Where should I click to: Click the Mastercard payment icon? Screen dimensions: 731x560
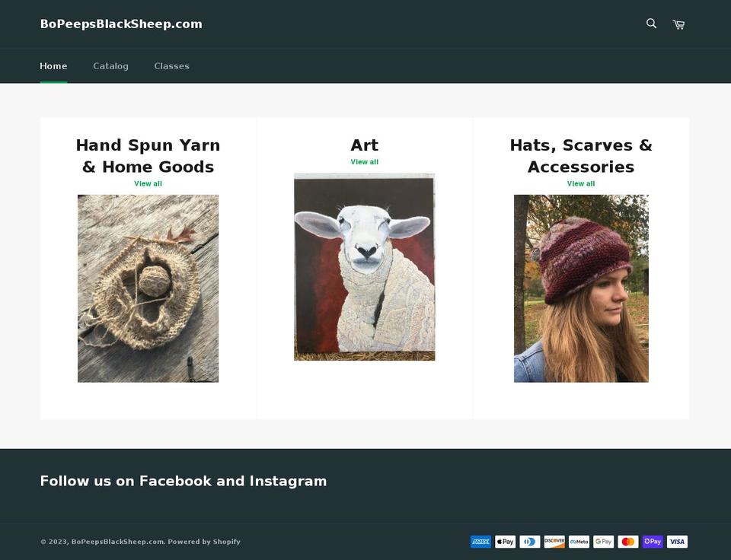click(x=628, y=542)
